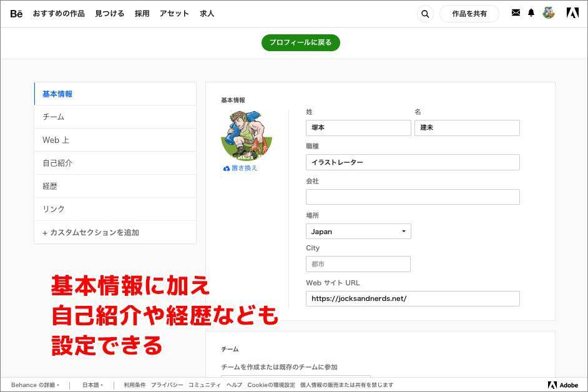588x392 pixels.
Task: Select チーム in sidebar
Action: [115, 117]
